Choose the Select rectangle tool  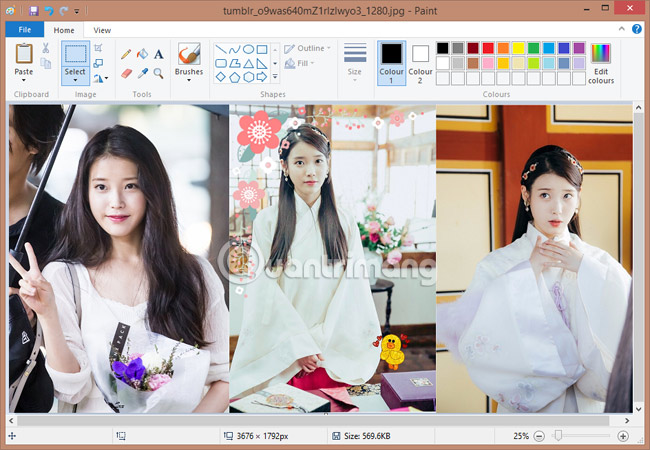[x=75, y=54]
